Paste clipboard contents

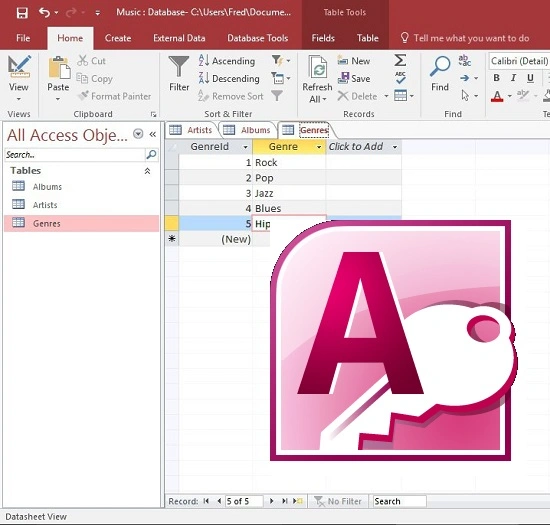(x=58, y=67)
